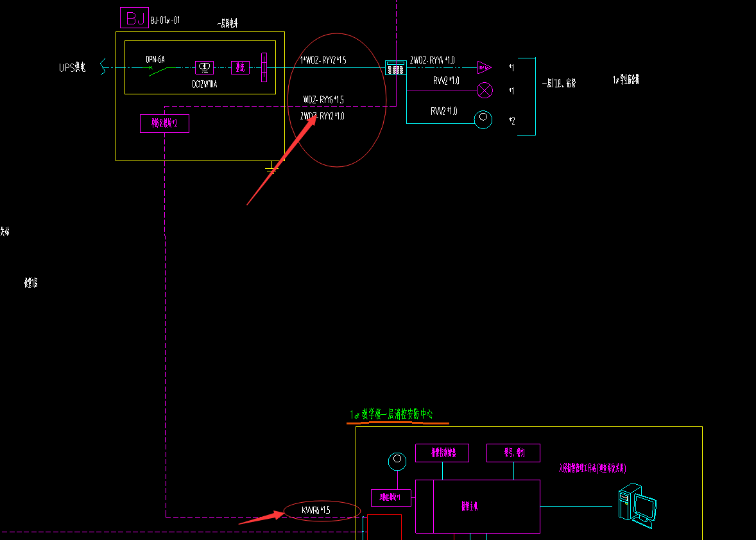Select the 2WDZ-RYY4*1.0 cable label
Viewport: 756px width, 540px height.
432,60
